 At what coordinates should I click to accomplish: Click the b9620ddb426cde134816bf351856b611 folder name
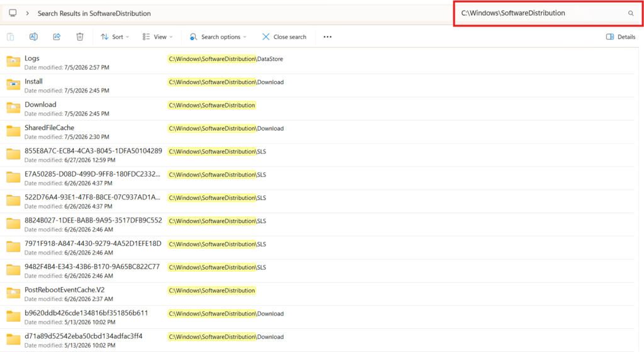click(86, 313)
